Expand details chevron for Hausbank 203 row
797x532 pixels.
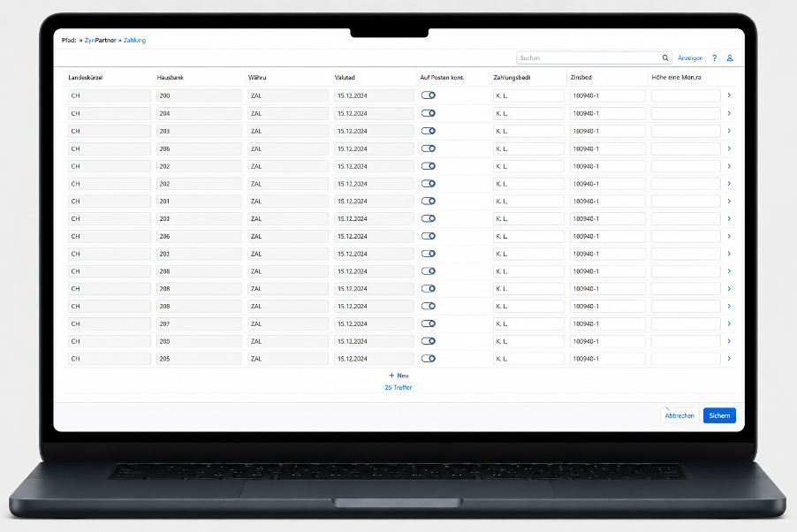pyautogui.click(x=729, y=131)
